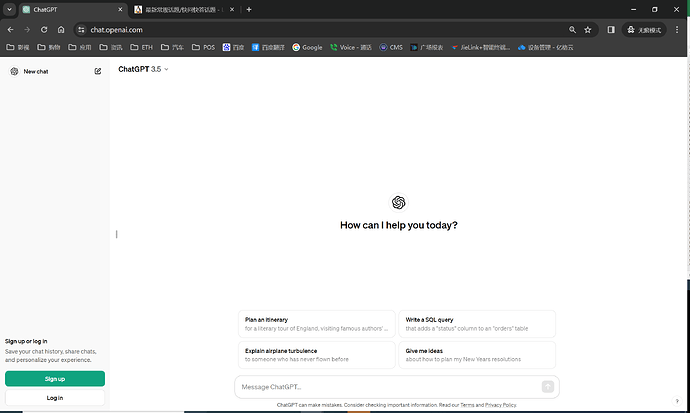Click the site information icon in address bar

(x=81, y=29)
